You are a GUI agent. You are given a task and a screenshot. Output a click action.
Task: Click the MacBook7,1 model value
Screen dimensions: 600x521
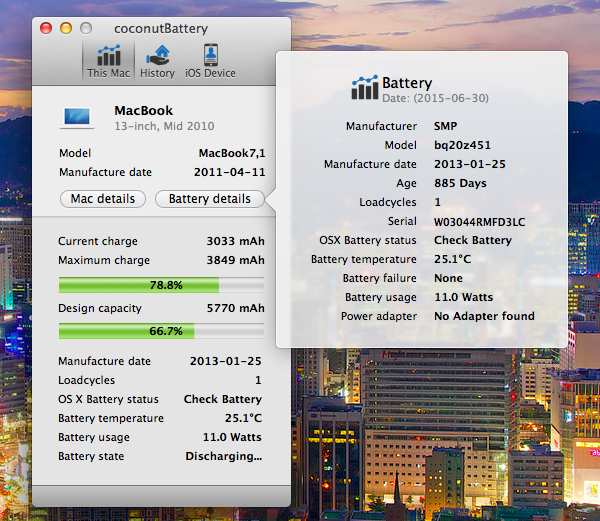(232, 153)
